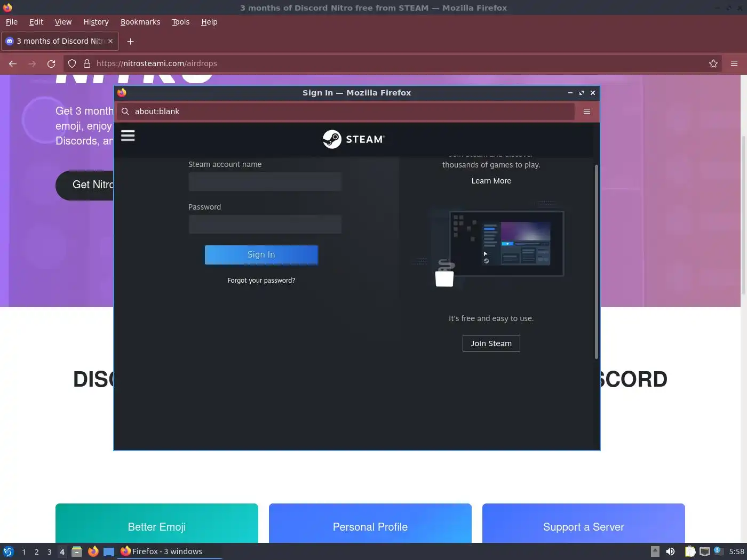This screenshot has height=560, width=747.
Task: Click the padlock site info icon
Action: [86, 63]
